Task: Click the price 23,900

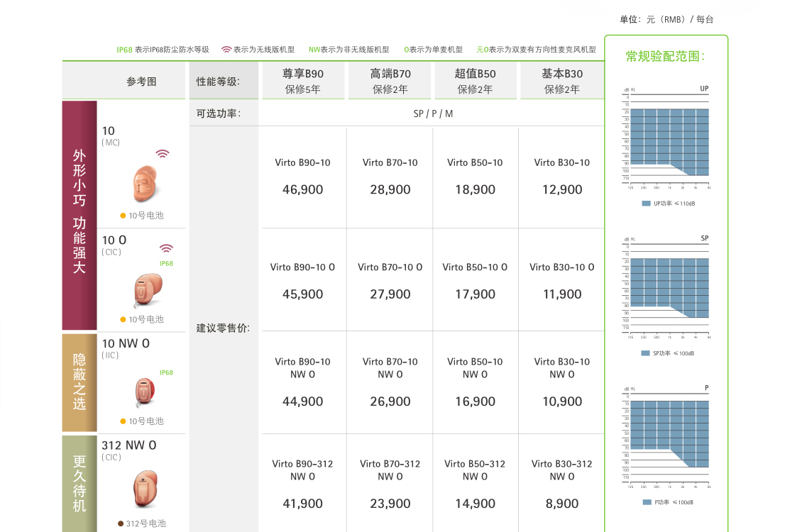Action: point(390,504)
